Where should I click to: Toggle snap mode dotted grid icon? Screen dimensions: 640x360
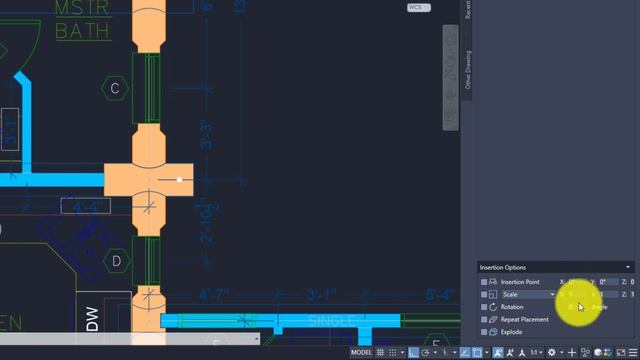coord(392,353)
